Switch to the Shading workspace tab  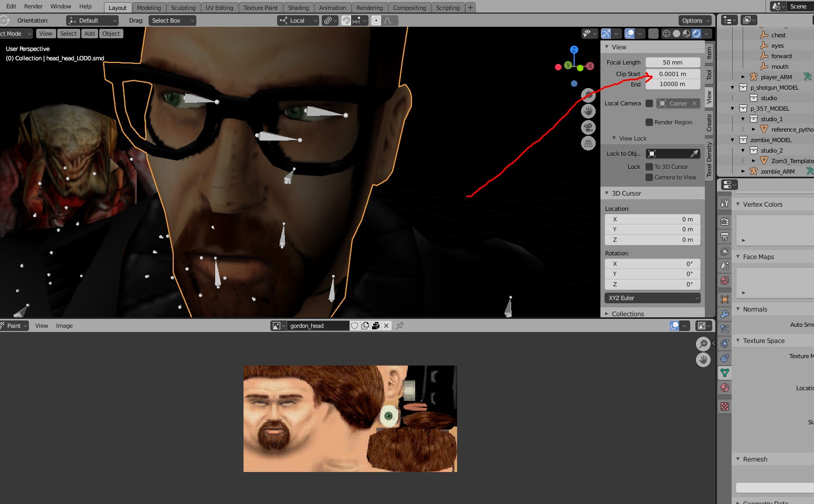(x=298, y=8)
